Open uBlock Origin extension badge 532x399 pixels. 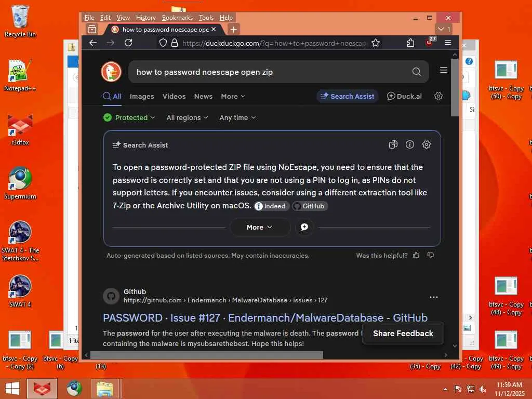[x=430, y=42]
